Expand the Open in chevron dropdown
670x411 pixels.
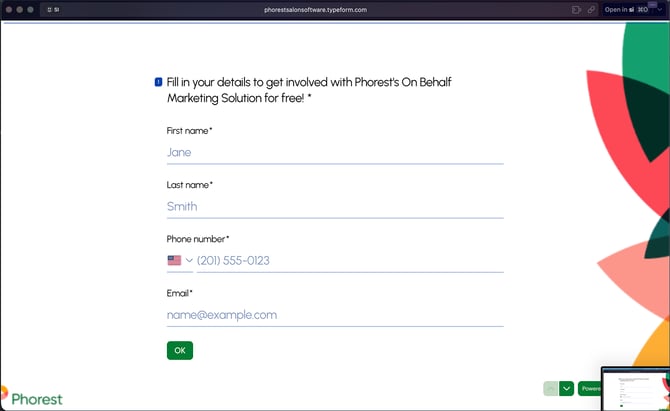[659, 9]
